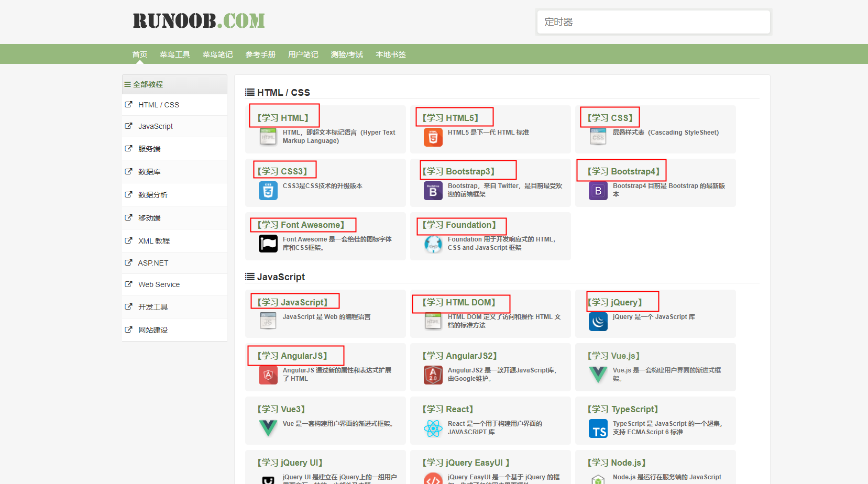Open the 【学习 Vue3】 tutorial title
The width and height of the screenshot is (868, 484).
click(x=281, y=409)
